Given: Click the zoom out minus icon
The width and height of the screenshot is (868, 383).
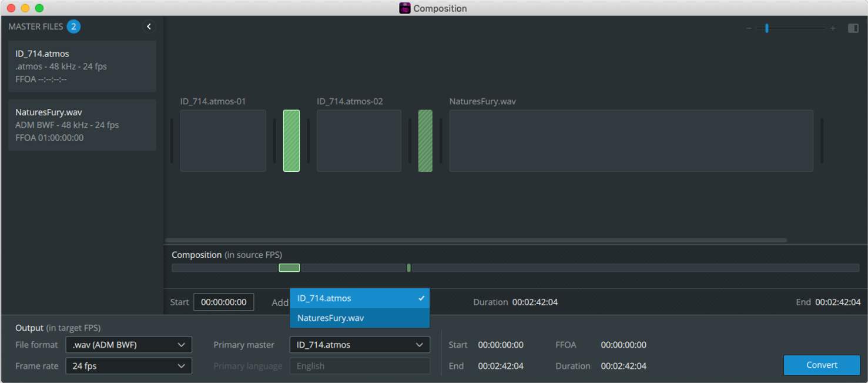Looking at the screenshot, I should [749, 28].
